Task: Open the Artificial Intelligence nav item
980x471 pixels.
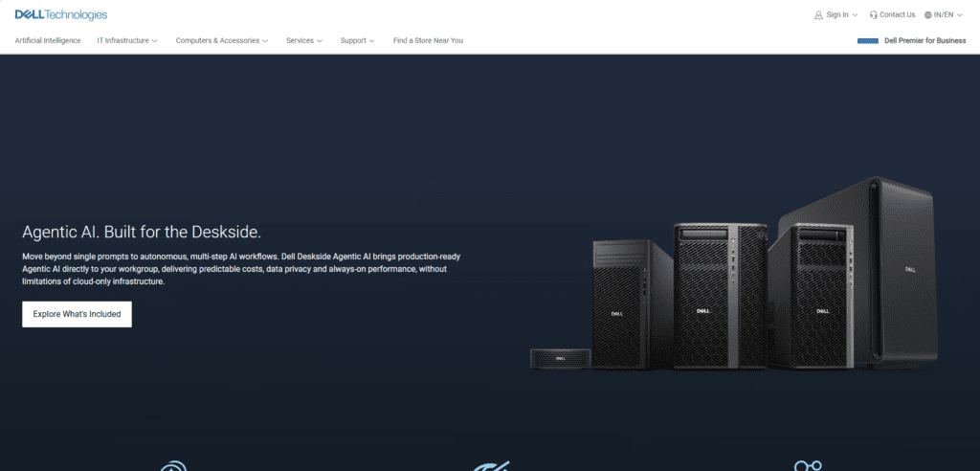Action: pyautogui.click(x=48, y=40)
